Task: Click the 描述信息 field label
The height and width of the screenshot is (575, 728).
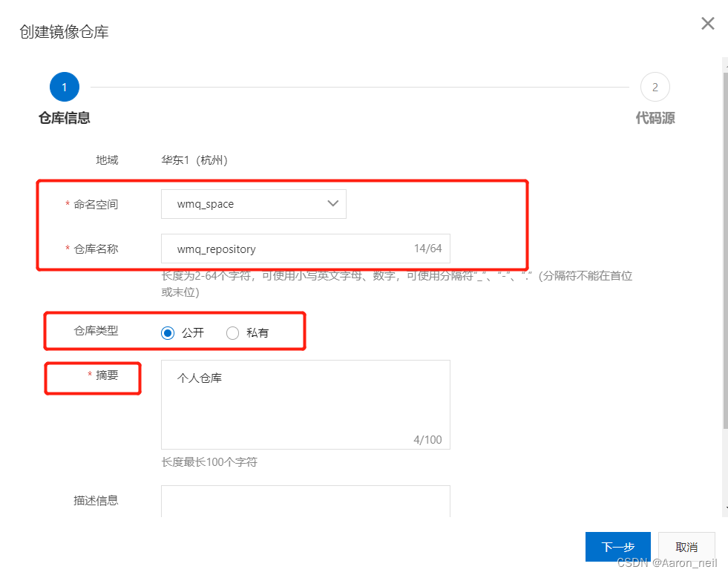Action: (96, 500)
